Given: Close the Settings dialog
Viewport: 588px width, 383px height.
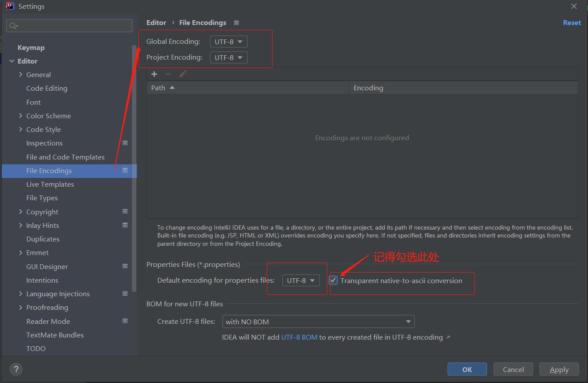Looking at the screenshot, I should point(574,6).
